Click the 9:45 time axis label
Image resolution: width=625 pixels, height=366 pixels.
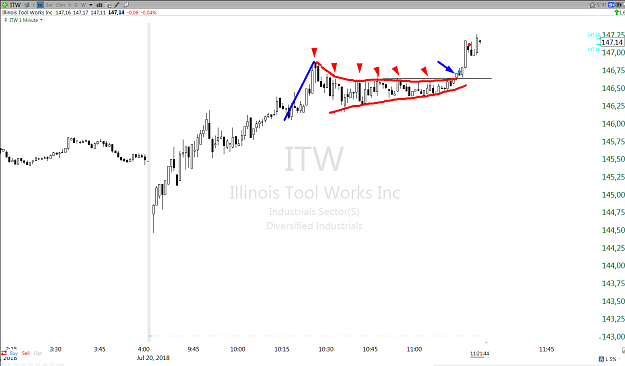193,349
